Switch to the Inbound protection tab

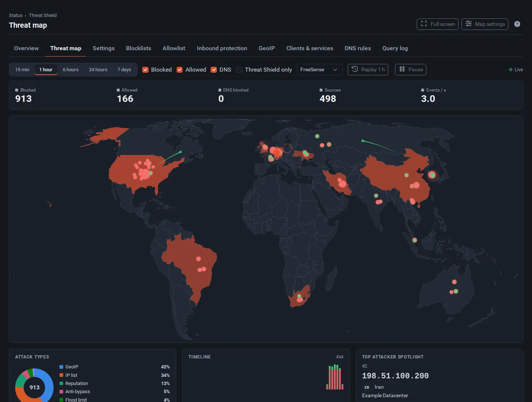pos(222,48)
